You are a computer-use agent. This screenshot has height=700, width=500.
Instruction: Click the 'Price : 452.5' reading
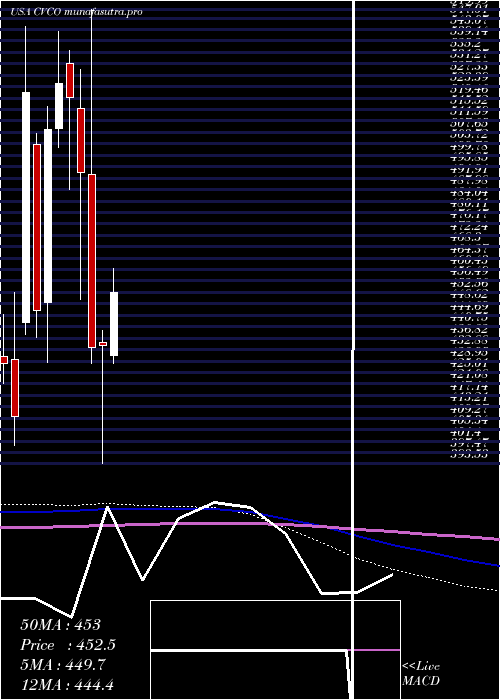point(68,645)
